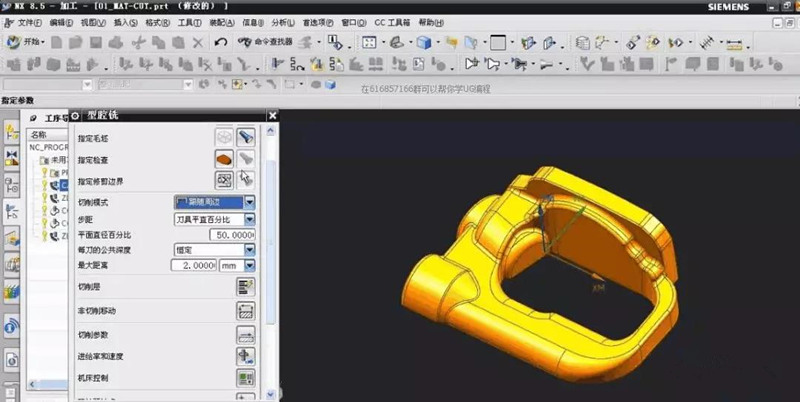Viewport: 800px width, 402px height.
Task: Open the Cut Pattern (切削模式) dropdown
Action: [250, 203]
